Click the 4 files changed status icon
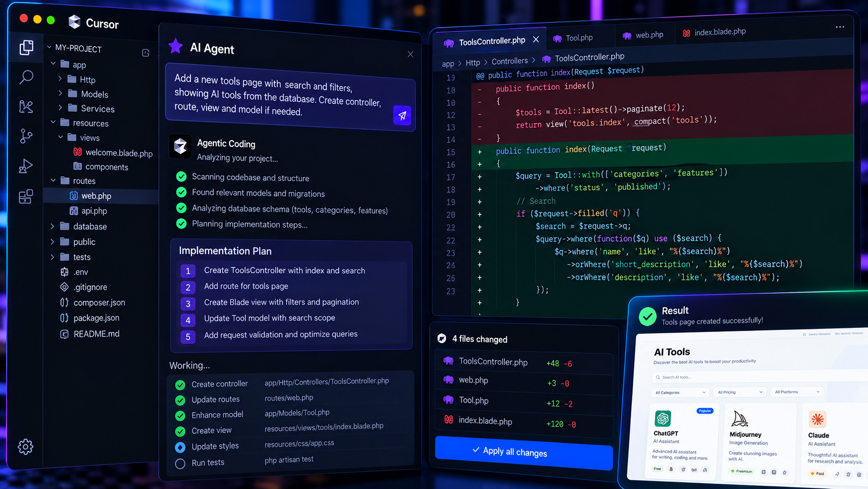868x489 pixels. 442,338
